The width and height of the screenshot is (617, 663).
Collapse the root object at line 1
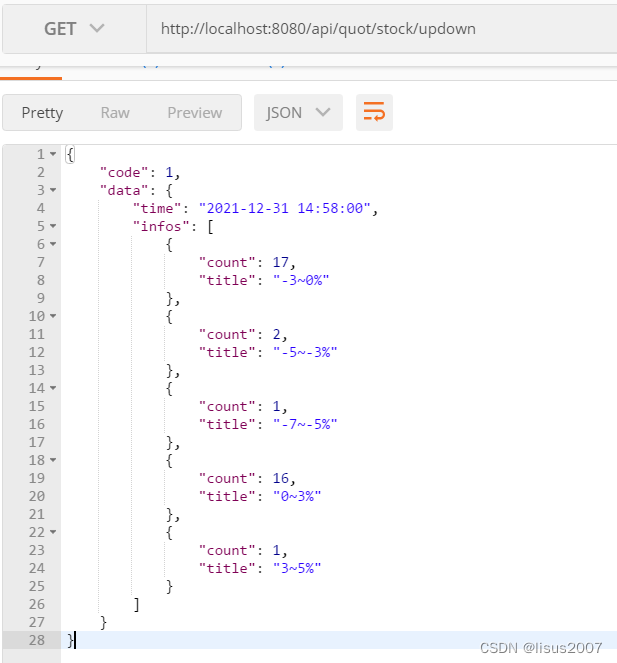pyautogui.click(x=53, y=154)
